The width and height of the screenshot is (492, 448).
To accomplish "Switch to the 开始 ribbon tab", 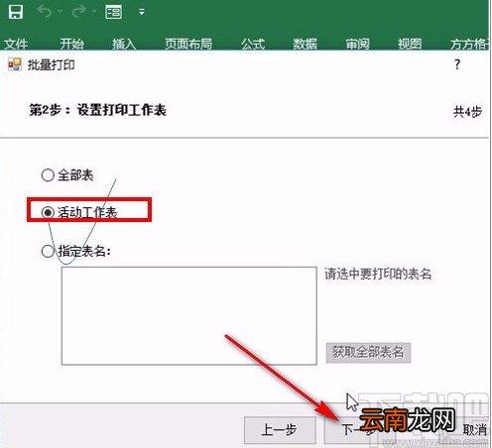I will (x=71, y=44).
